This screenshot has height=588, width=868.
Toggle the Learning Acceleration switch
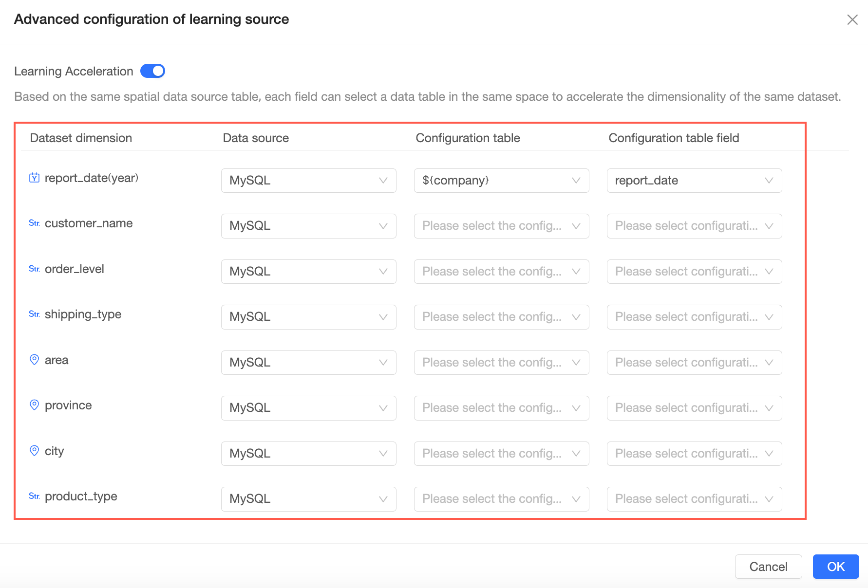coord(152,71)
